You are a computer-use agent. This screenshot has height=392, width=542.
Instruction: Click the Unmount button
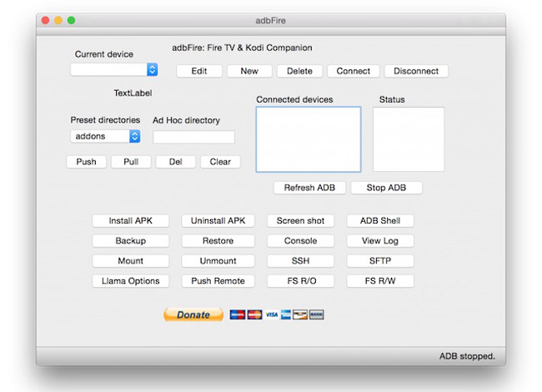218,261
